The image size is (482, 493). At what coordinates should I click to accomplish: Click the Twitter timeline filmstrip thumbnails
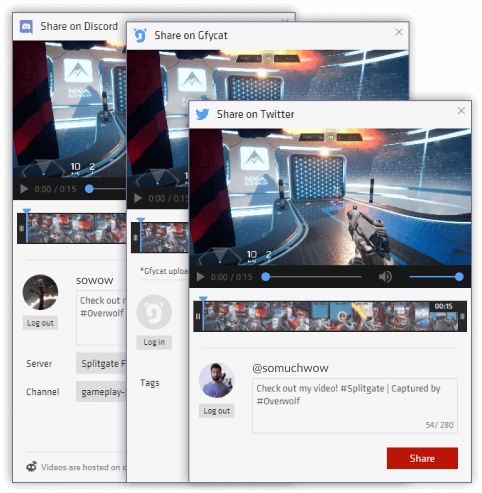(x=330, y=316)
